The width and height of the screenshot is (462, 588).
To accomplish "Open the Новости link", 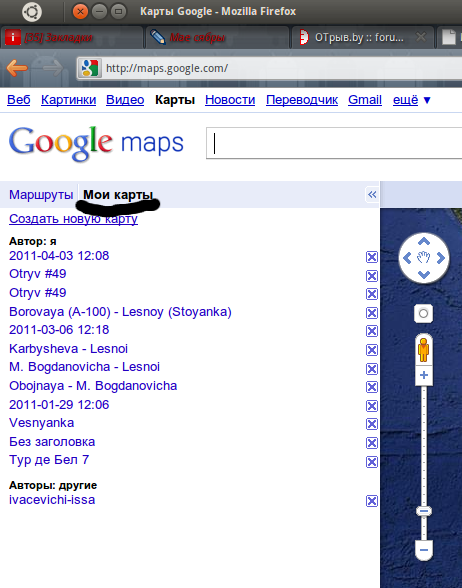I will (x=230, y=100).
